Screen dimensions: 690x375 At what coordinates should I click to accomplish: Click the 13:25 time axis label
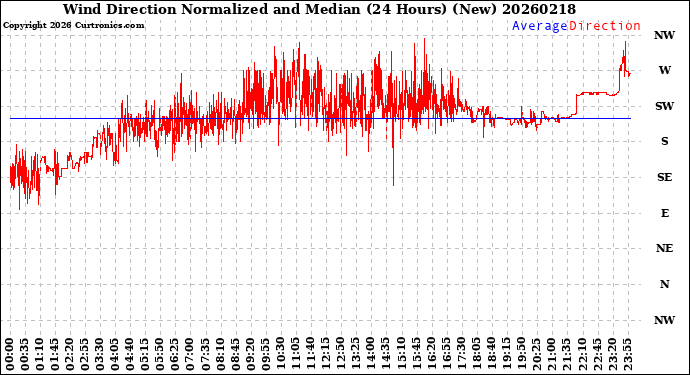point(356,355)
